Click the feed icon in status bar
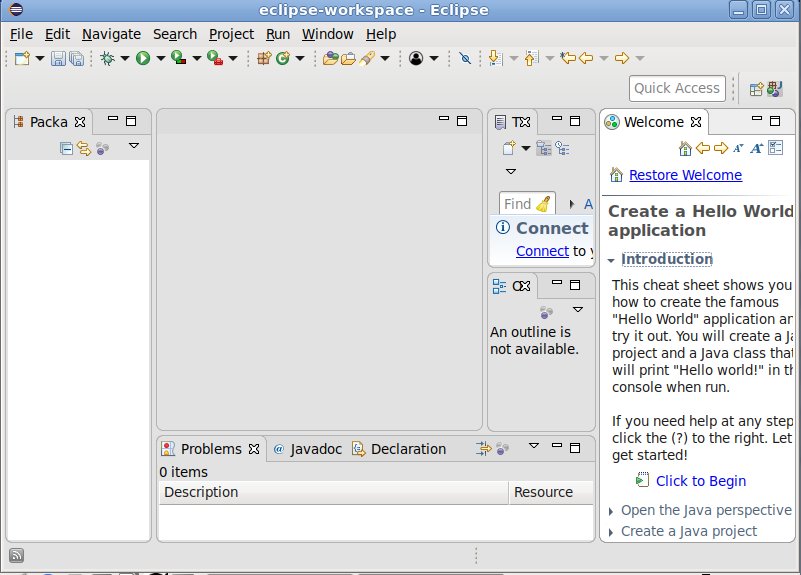This screenshot has height=575, width=801. tap(16, 555)
